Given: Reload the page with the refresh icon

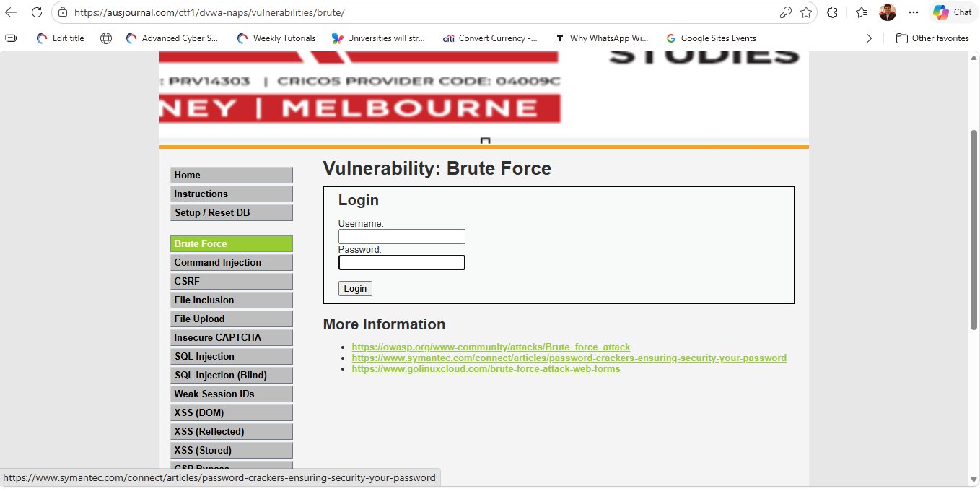Looking at the screenshot, I should click(37, 12).
